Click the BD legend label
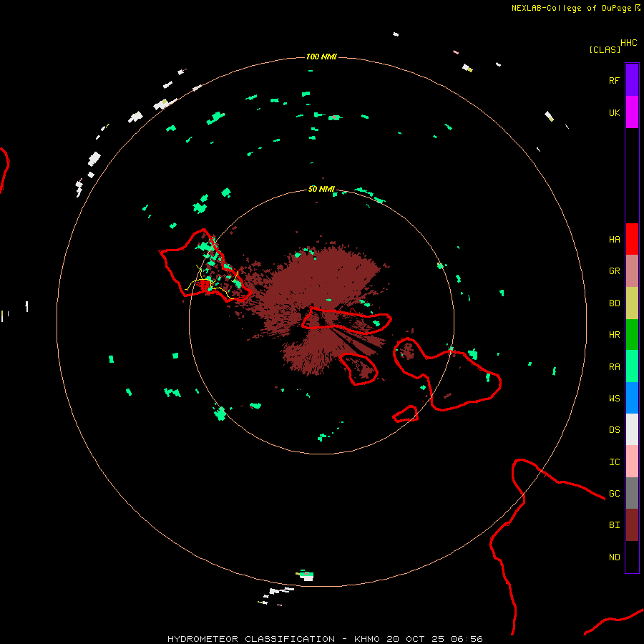 point(614,303)
